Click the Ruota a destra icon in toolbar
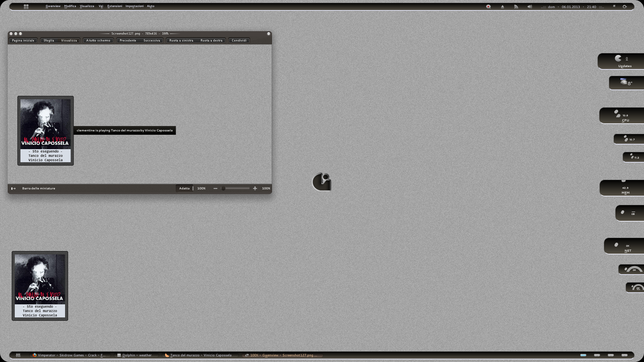Screen dimensions: 644x362 click(x=211, y=40)
